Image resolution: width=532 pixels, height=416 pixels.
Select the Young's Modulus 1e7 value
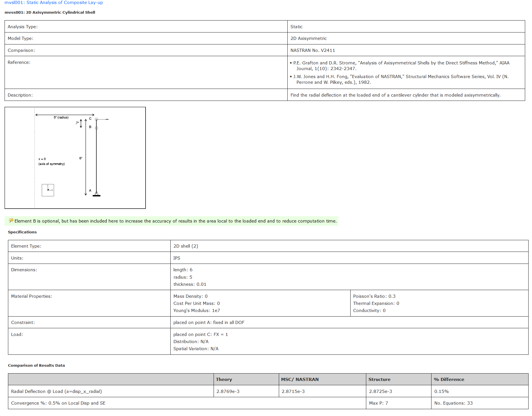[197, 310]
